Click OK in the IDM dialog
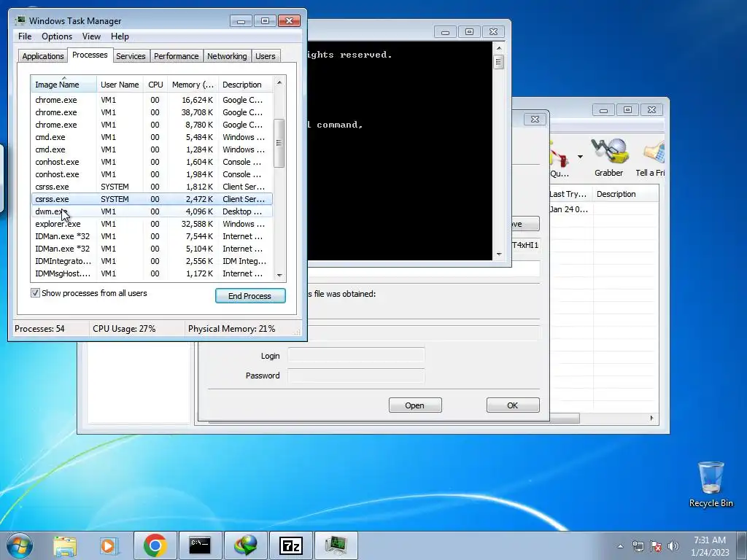The height and width of the screenshot is (560, 747). click(x=513, y=405)
